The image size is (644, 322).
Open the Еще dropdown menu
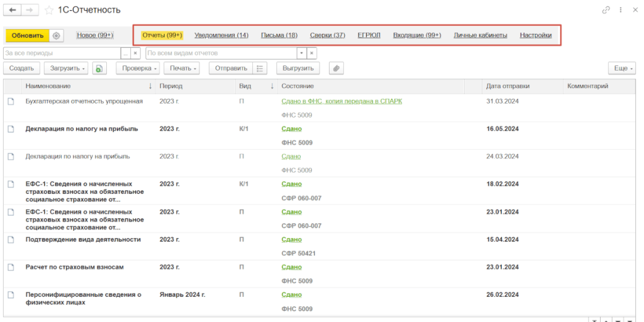click(621, 68)
